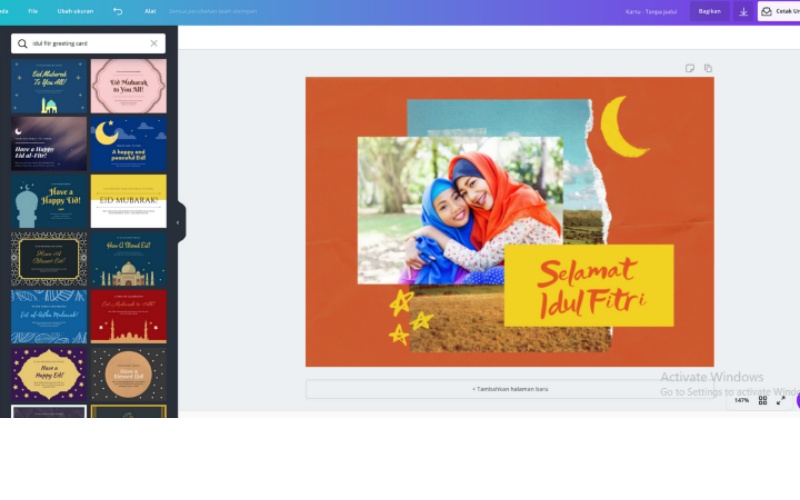Select the yellow stars doodle on canvas
800x500 pixels.
tap(410, 317)
